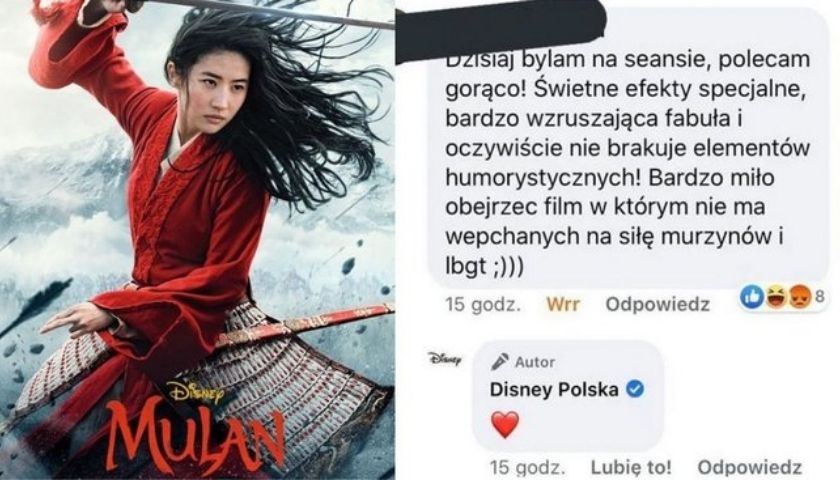The width and height of the screenshot is (840, 480).
Task: Open the Disney Polska profile name
Action: point(554,389)
